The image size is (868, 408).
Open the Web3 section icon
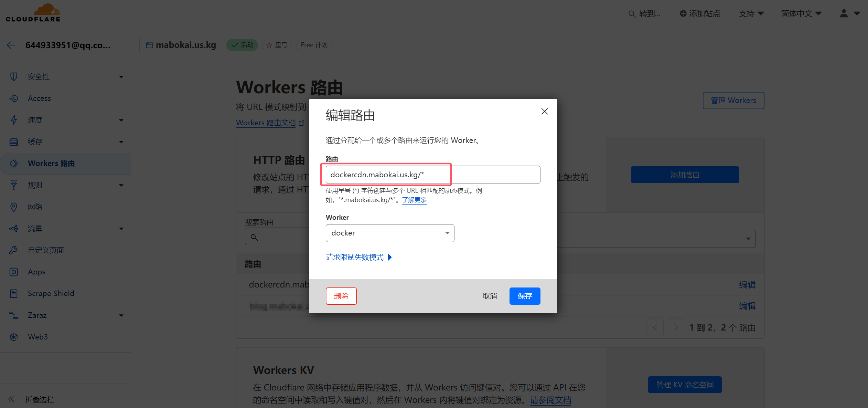point(14,337)
